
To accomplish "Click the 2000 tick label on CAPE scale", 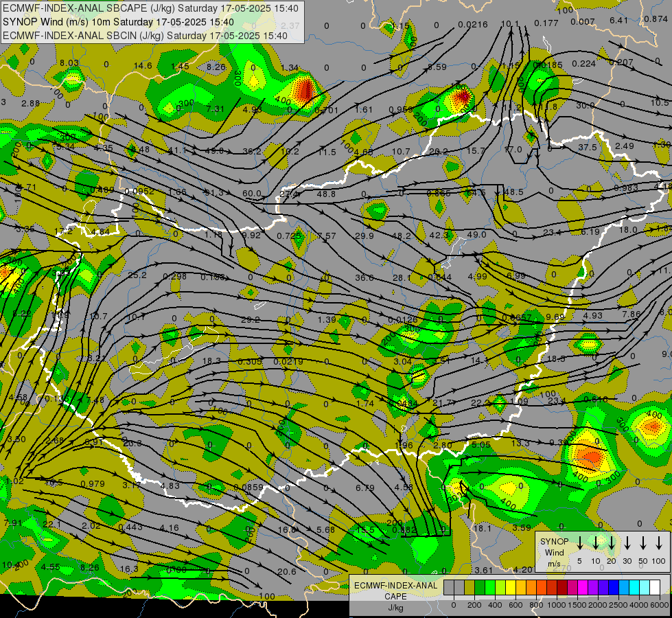I will click(x=597, y=605).
